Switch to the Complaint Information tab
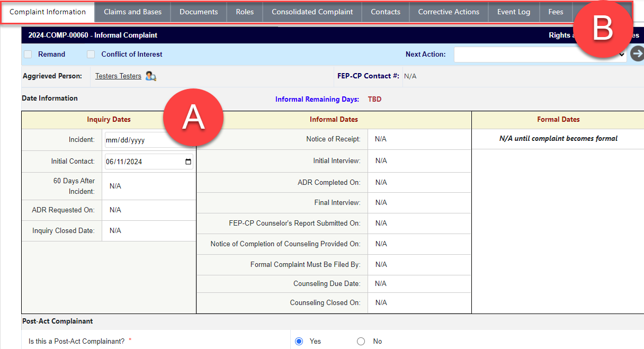This screenshot has width=644, height=349. coord(48,12)
